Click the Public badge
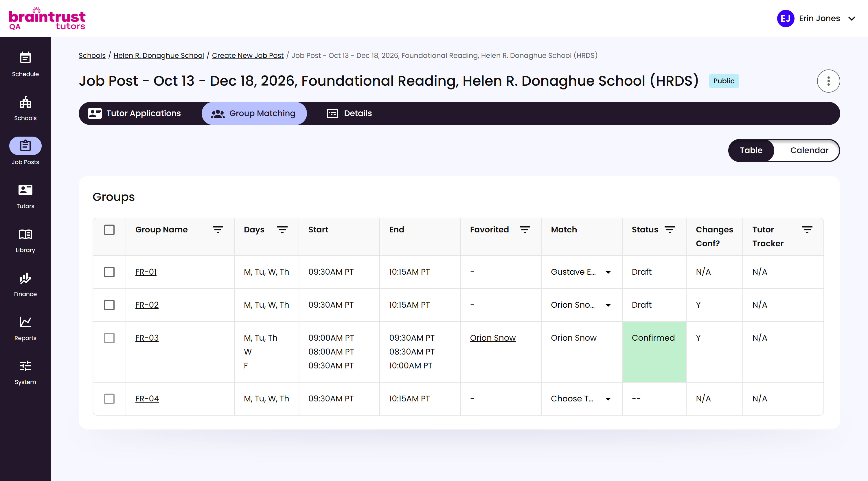 [x=723, y=81]
